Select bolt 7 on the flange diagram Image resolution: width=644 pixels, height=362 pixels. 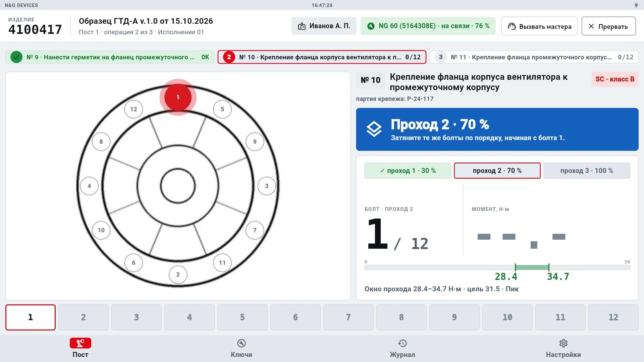pyautogui.click(x=255, y=230)
